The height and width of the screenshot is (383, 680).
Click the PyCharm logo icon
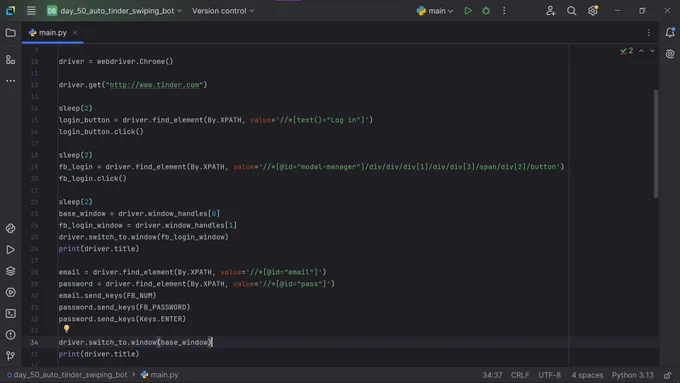(x=10, y=11)
